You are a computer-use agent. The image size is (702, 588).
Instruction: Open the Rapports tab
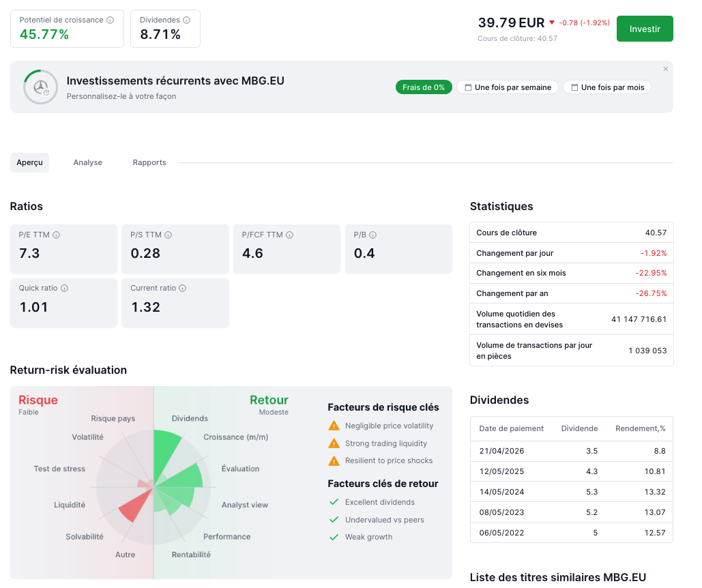point(149,162)
